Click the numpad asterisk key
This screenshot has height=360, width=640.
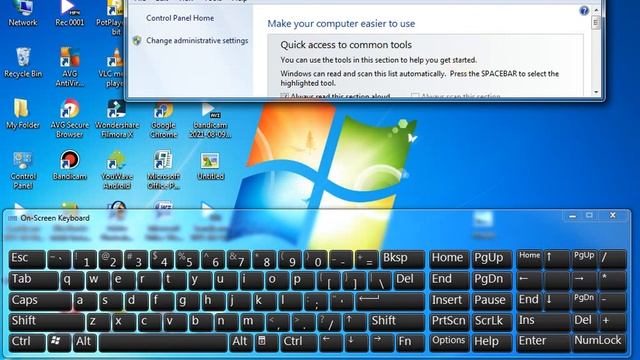click(613, 280)
